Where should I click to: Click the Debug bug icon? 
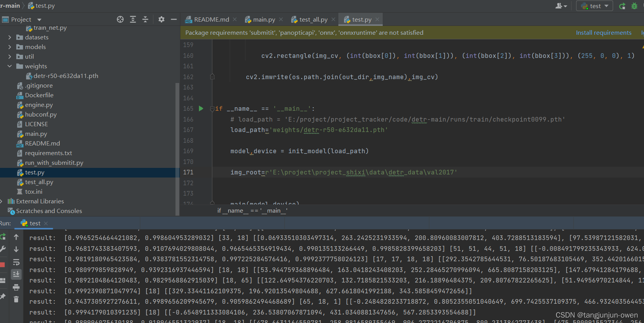pyautogui.click(x=634, y=6)
